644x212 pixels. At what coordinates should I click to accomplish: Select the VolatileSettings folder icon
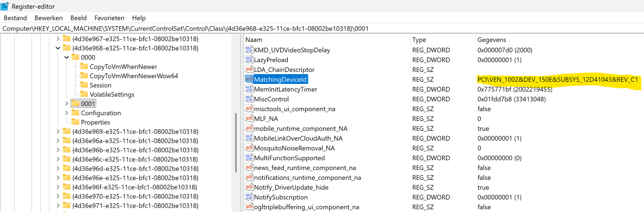coord(84,94)
